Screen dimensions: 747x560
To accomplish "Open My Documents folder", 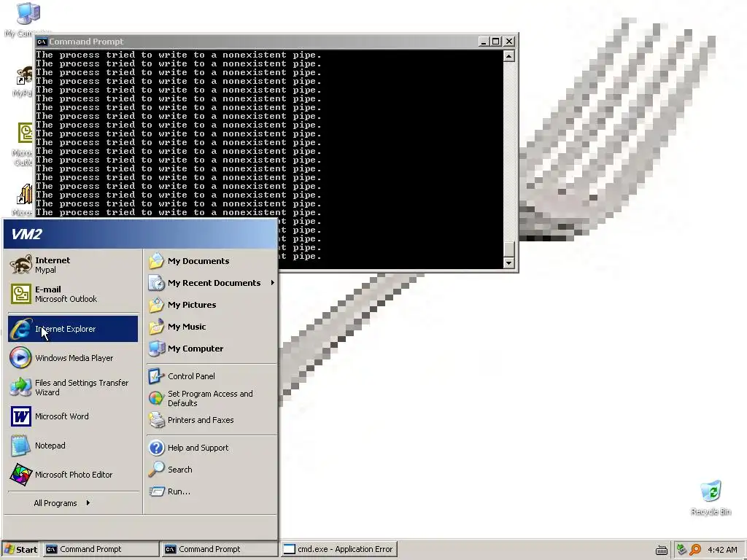I will [x=212, y=261].
